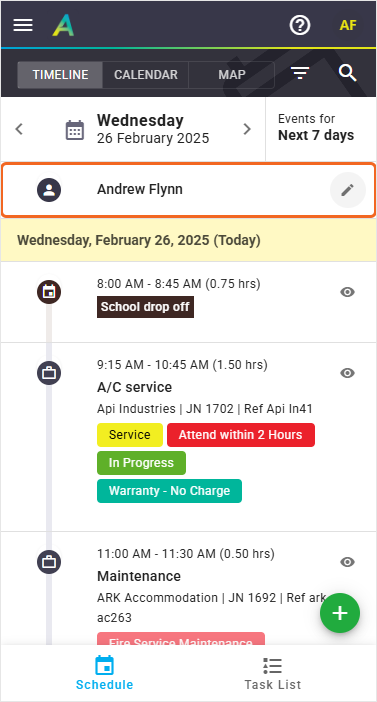Click the search magnifier icon

(x=347, y=73)
